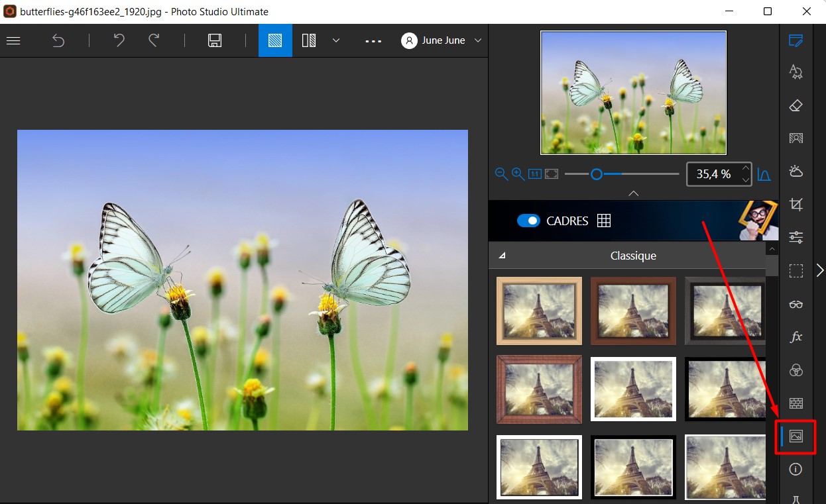Open the sky weather tool in sidebar

(796, 172)
